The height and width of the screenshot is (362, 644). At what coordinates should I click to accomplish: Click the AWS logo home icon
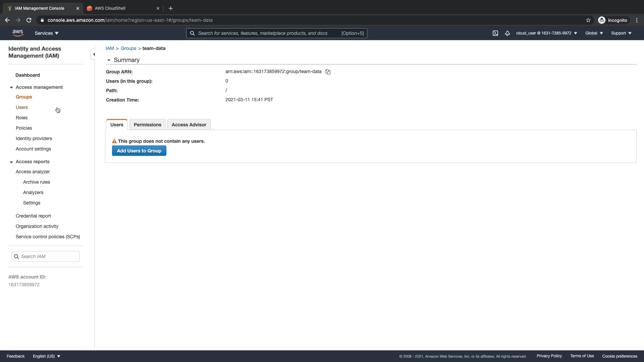tap(17, 33)
